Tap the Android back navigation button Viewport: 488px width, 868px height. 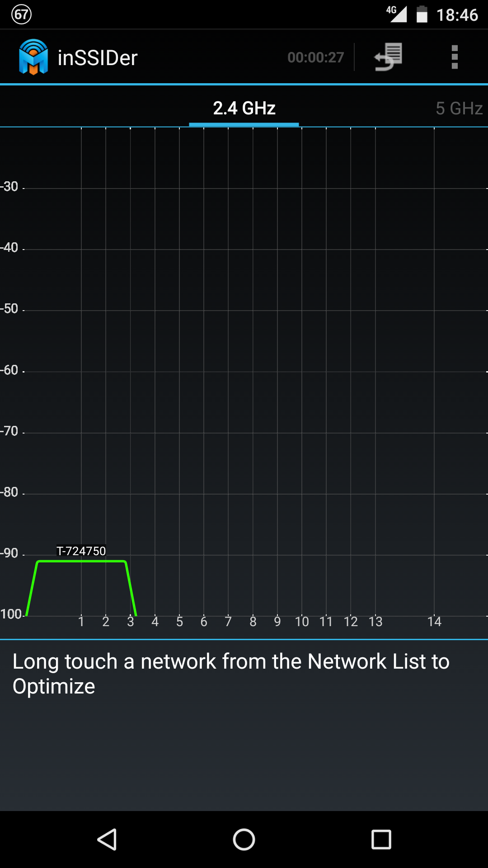pos(108,840)
